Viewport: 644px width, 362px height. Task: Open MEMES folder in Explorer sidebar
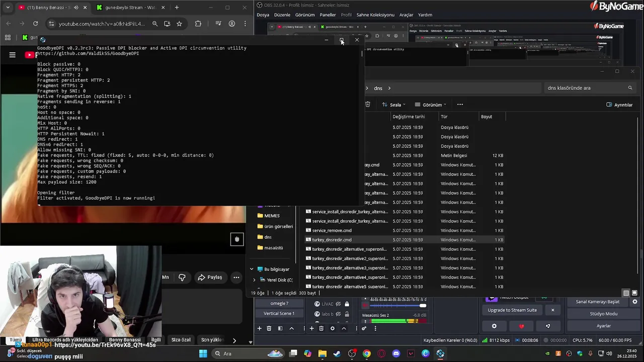tap(272, 216)
